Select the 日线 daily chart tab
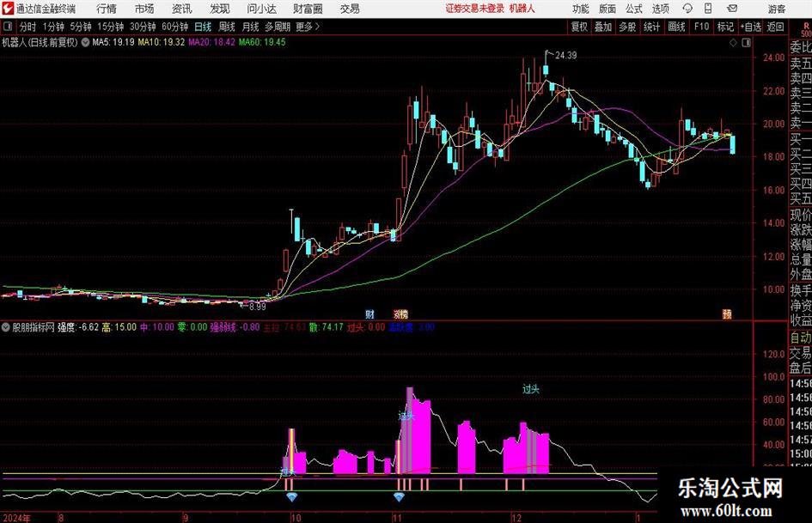This screenshot has width=812, height=523. 203,27
